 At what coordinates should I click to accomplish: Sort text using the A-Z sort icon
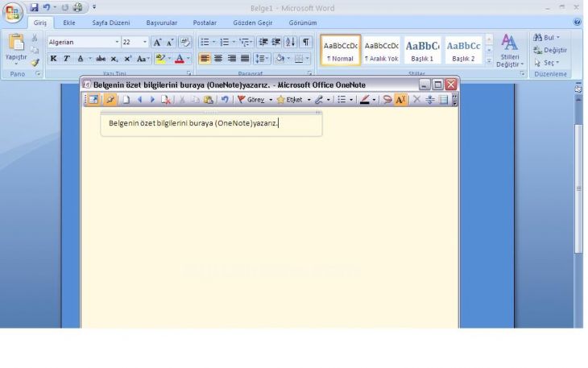[x=291, y=42]
